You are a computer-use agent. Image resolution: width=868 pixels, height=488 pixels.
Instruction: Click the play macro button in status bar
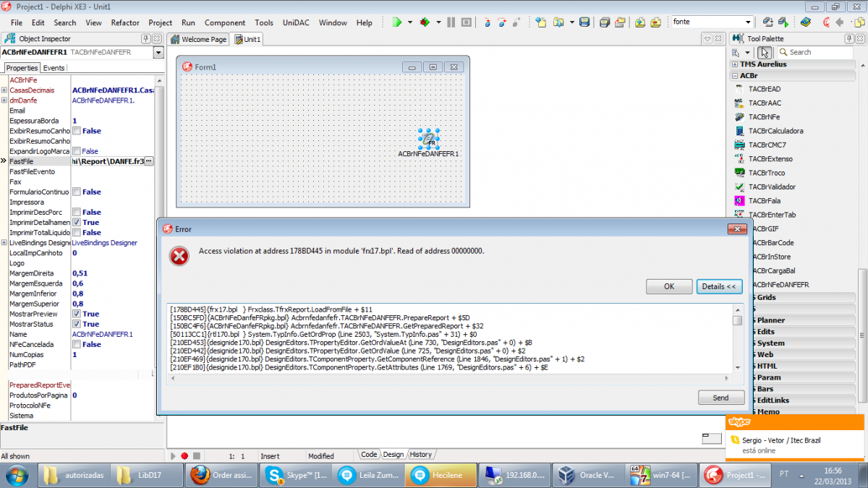click(173, 456)
